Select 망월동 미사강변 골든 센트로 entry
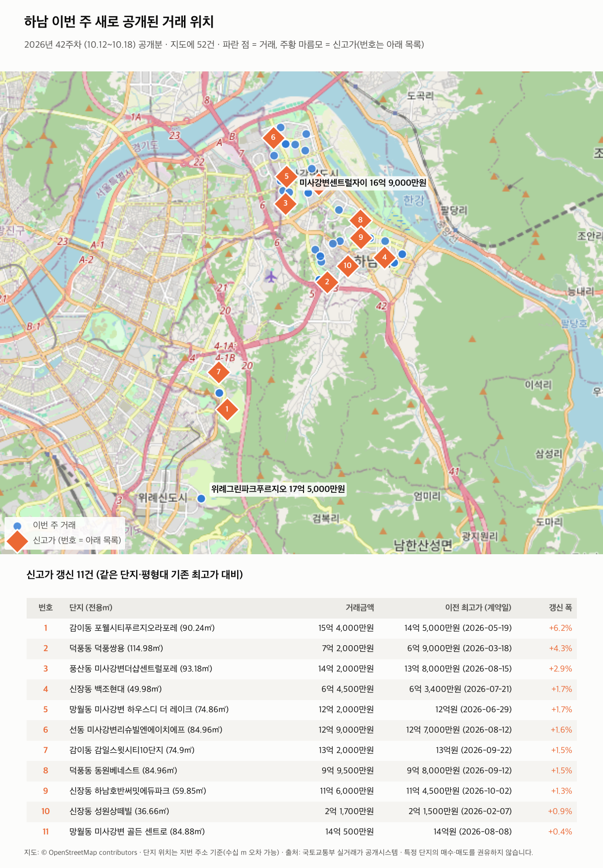This screenshot has height=868, width=603. 137,832
